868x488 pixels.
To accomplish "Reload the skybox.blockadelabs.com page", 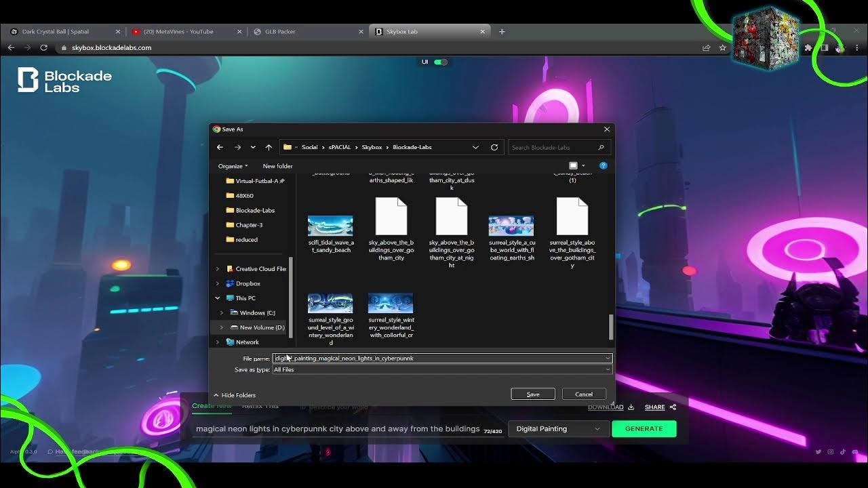I will coord(44,47).
